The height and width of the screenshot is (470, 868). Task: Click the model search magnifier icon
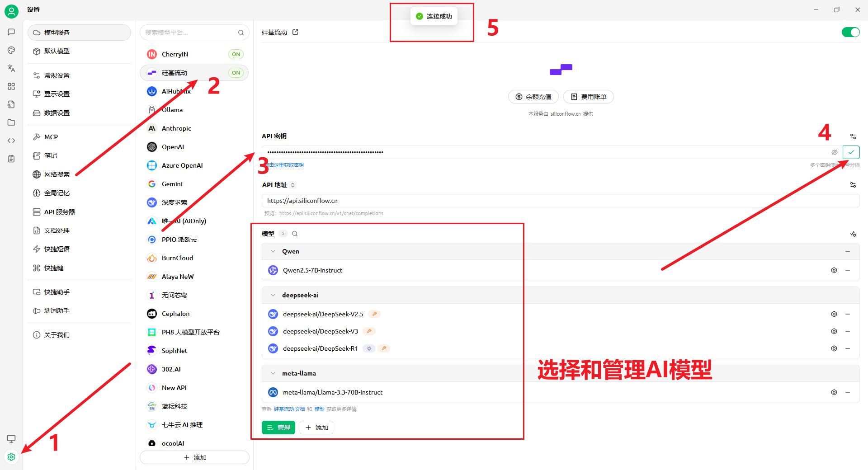coord(295,234)
